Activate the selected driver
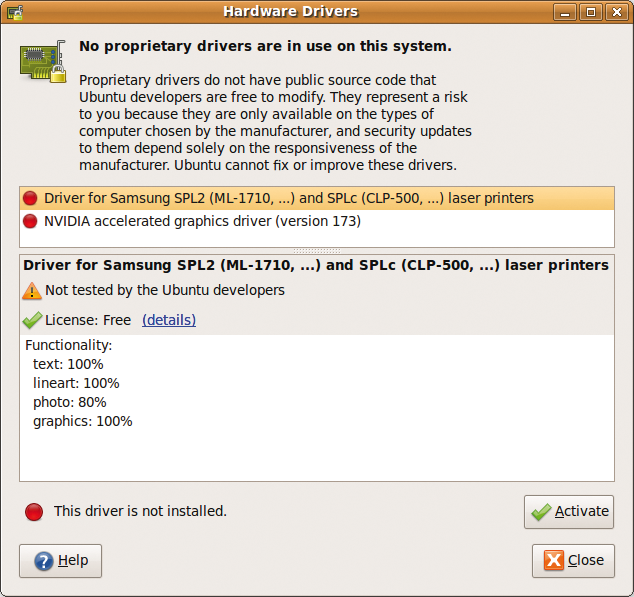Viewport: 634px width, 597px height. [x=569, y=512]
